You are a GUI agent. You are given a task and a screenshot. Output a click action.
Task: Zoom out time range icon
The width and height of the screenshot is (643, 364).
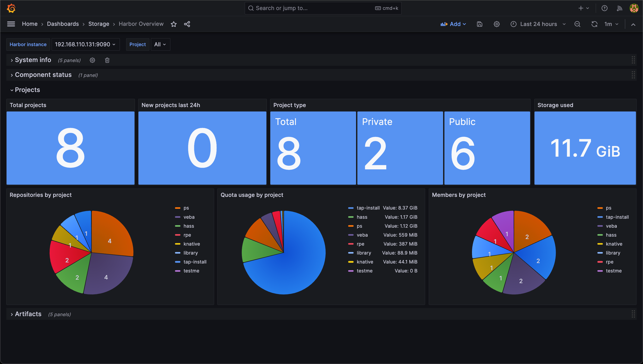coord(577,24)
